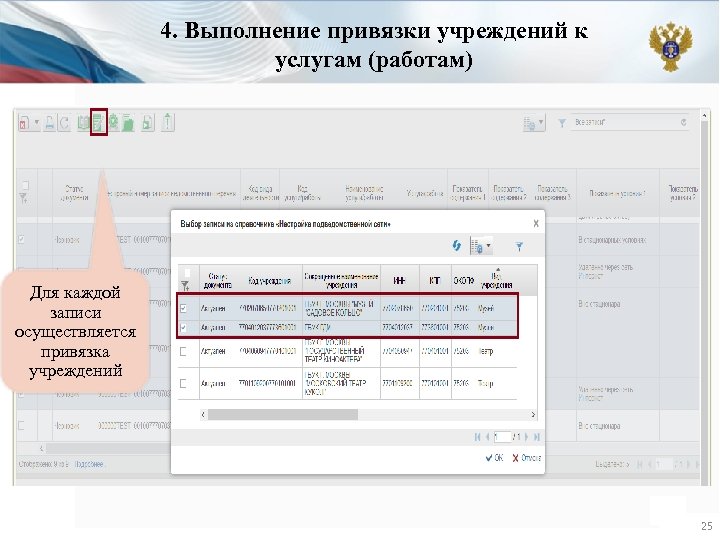Click the blue filter funnel icon in the dialog
Image resolution: width=720 pixels, height=540 pixels.
pyautogui.click(x=519, y=247)
